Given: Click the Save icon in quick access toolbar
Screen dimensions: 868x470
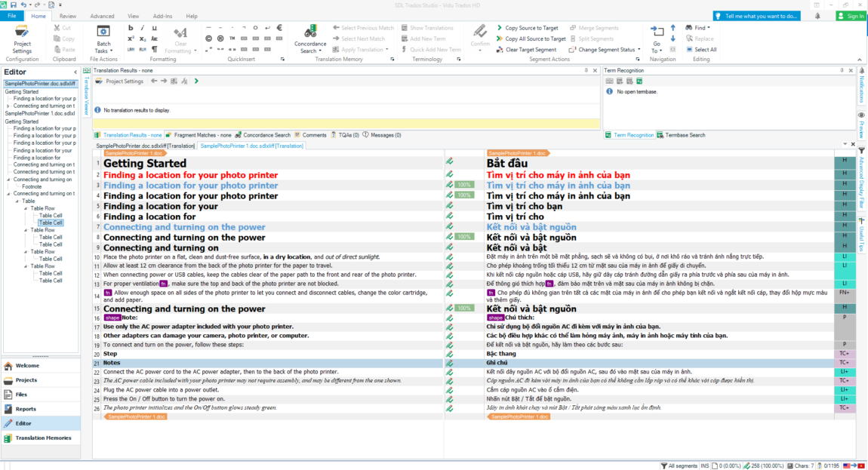Looking at the screenshot, I should 14,5.
